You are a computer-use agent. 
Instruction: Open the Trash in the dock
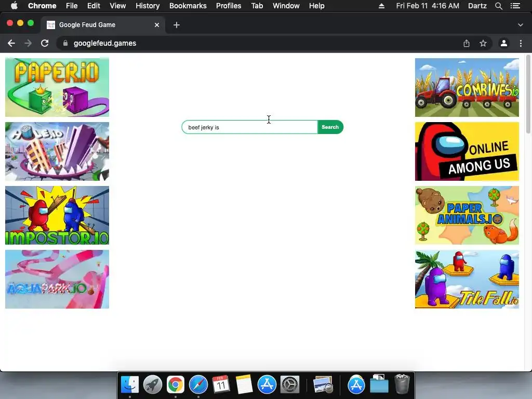tap(402, 384)
